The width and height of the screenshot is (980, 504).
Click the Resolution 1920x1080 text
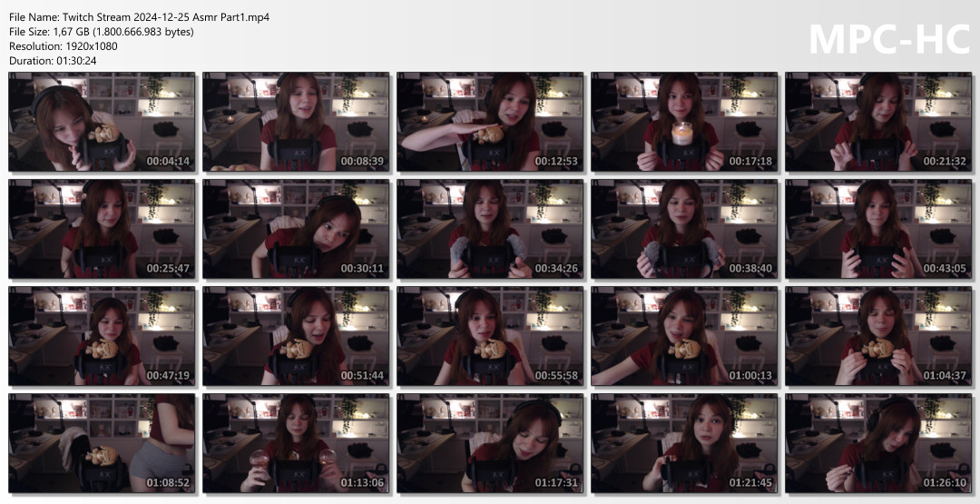pyautogui.click(x=63, y=46)
